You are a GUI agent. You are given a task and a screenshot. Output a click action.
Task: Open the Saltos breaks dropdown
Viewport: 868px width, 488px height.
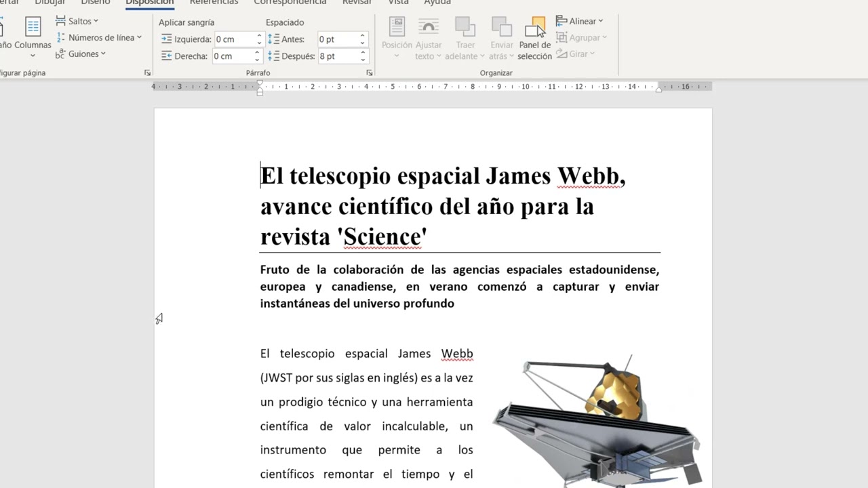pos(77,21)
